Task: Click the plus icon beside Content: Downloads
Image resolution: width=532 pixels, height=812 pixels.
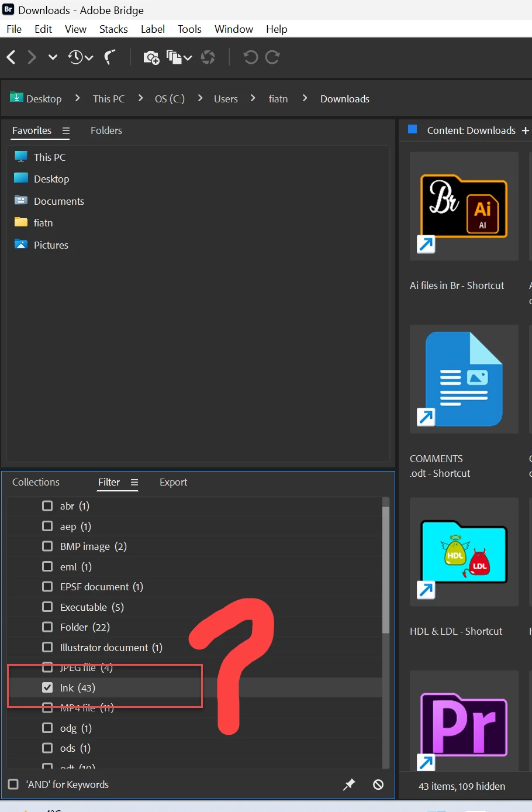Action: tap(525, 130)
